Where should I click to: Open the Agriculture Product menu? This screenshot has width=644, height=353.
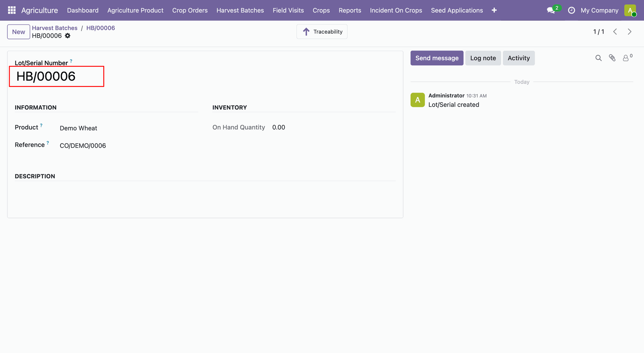click(136, 10)
